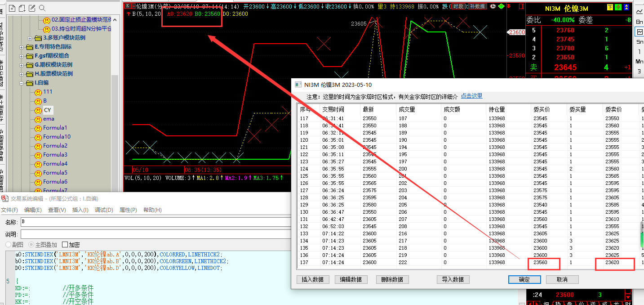Click the new formula icon in sidebar toolbar

point(12,8)
